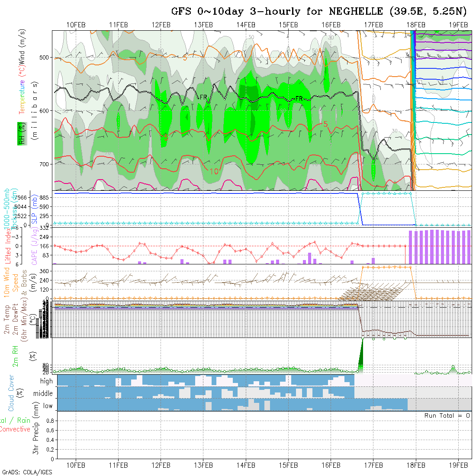Click the 'Lifted Index' axis label
Viewport: 476px width, 476px height.
click(7, 246)
